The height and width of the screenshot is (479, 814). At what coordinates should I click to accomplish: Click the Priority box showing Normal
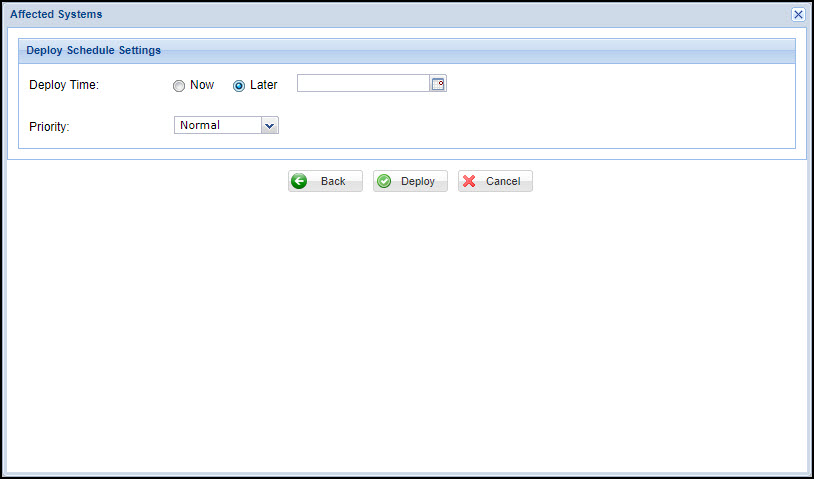(217, 125)
